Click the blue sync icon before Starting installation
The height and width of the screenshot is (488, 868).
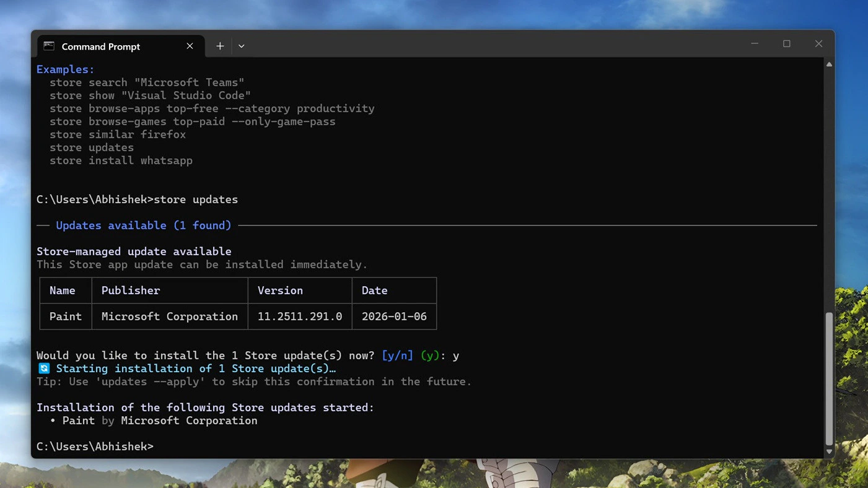(x=43, y=368)
